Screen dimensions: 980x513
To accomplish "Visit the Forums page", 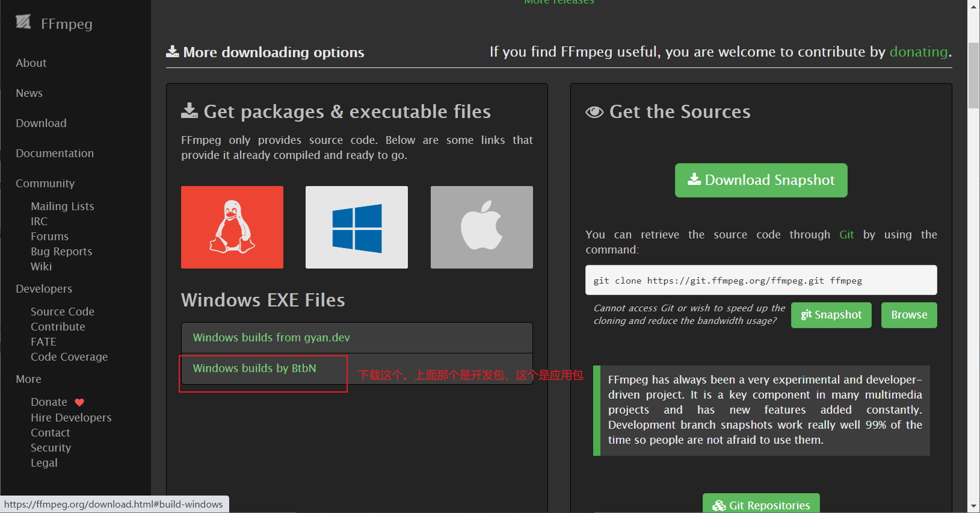I will 49,237.
